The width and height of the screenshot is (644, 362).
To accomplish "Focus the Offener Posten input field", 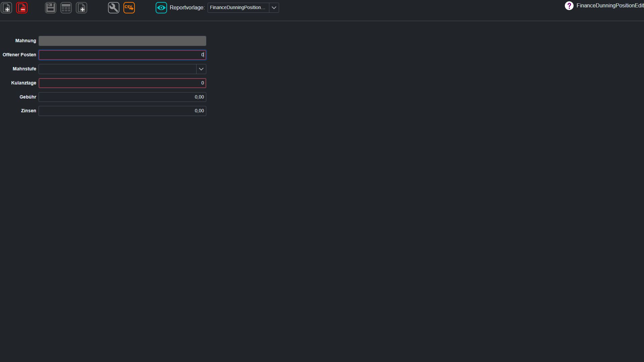I will point(122,55).
